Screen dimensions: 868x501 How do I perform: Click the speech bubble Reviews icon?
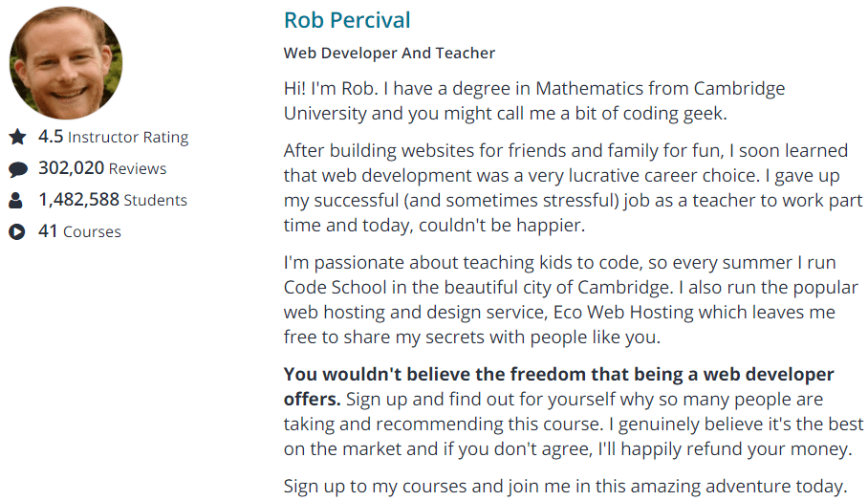[x=17, y=169]
